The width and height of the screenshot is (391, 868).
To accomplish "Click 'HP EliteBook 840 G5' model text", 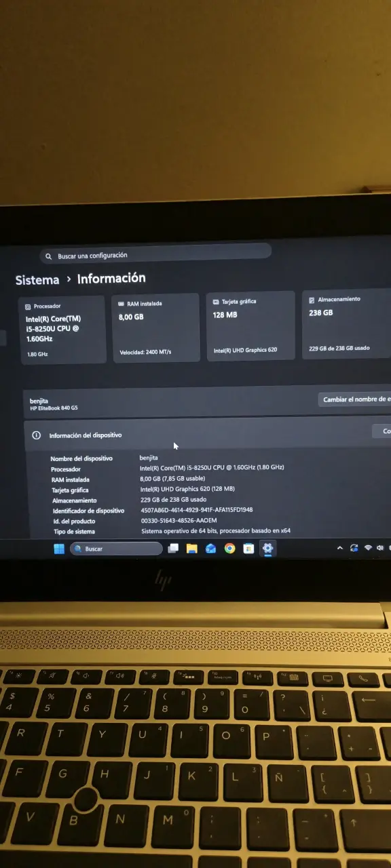I will pyautogui.click(x=54, y=408).
